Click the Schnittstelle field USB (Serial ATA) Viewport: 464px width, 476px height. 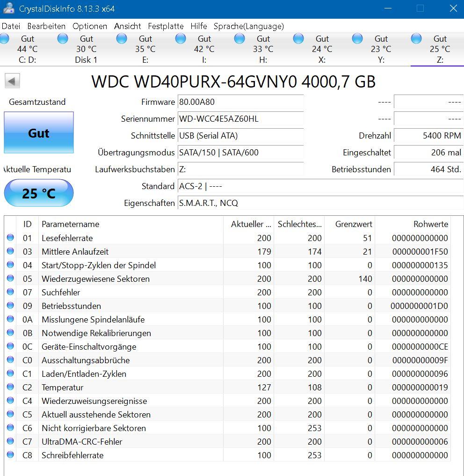click(x=240, y=135)
